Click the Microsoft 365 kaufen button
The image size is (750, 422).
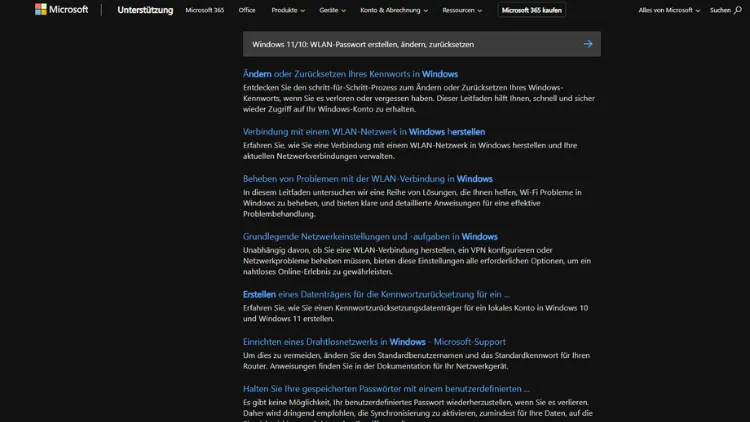[531, 10]
